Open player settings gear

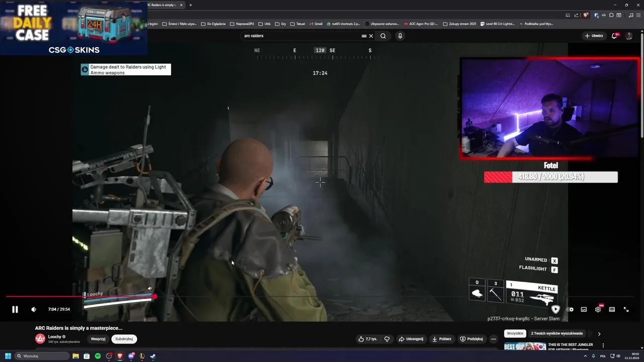(x=598, y=309)
